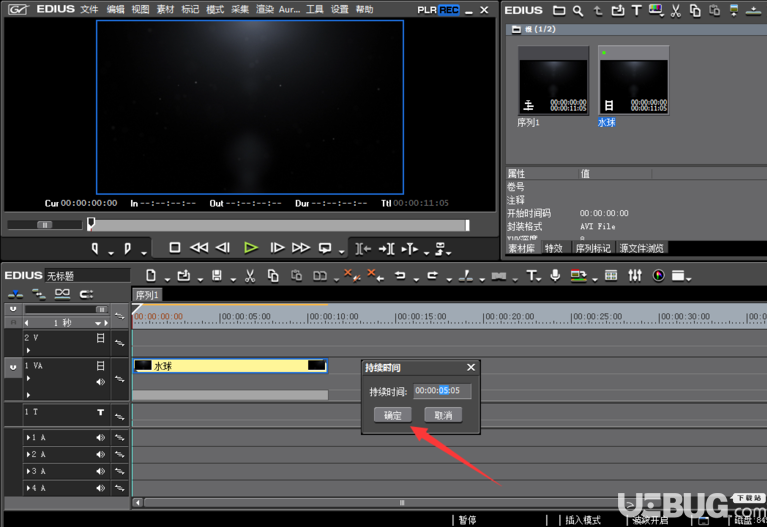Viewport: 767px width, 527px height.
Task: Click the Copy icon in bin toolbar
Action: pyautogui.click(x=695, y=11)
